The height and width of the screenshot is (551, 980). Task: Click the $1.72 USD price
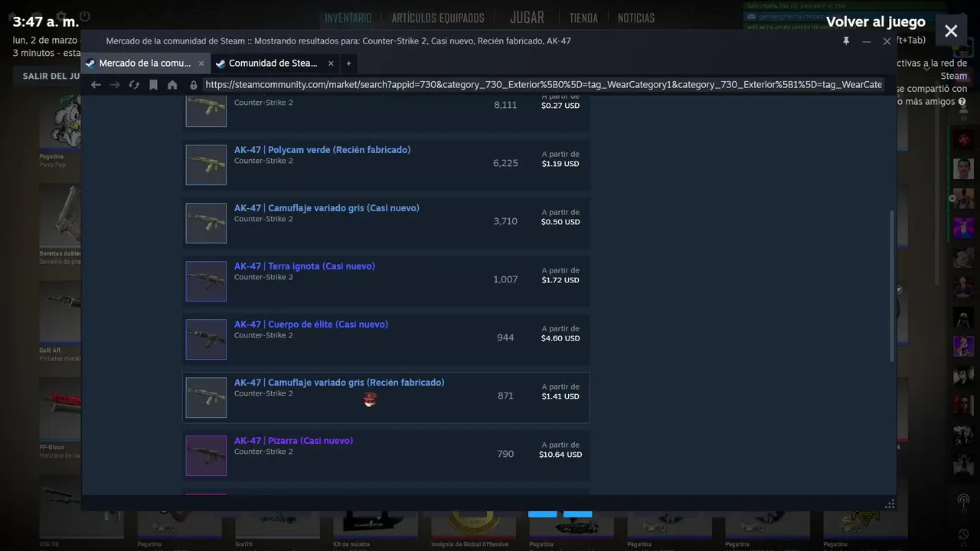click(x=560, y=280)
